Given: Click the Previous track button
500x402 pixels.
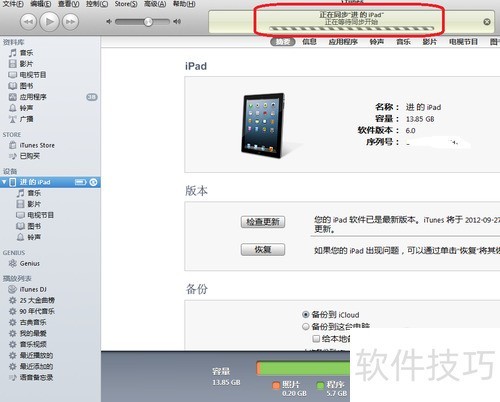Looking at the screenshot, I should [29, 22].
